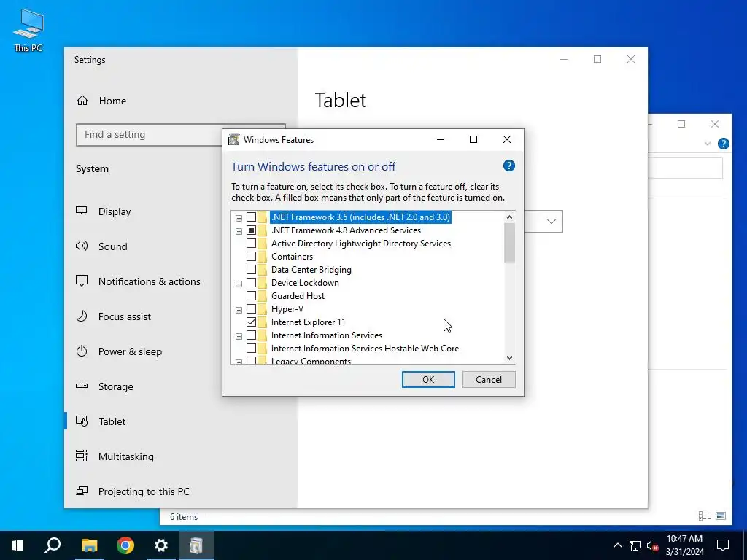747x560 pixels.
Task: Open the Windows Features help icon
Action: (x=508, y=166)
